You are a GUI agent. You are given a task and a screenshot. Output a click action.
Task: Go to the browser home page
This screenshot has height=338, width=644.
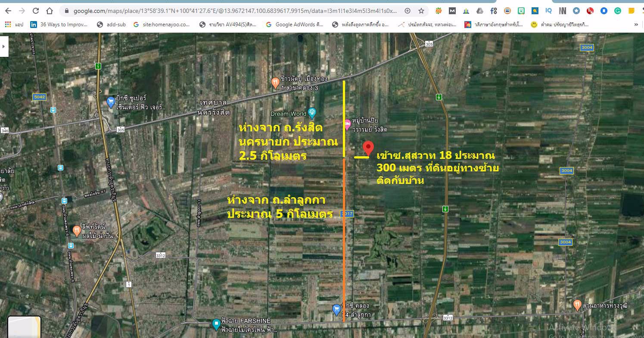[50, 11]
